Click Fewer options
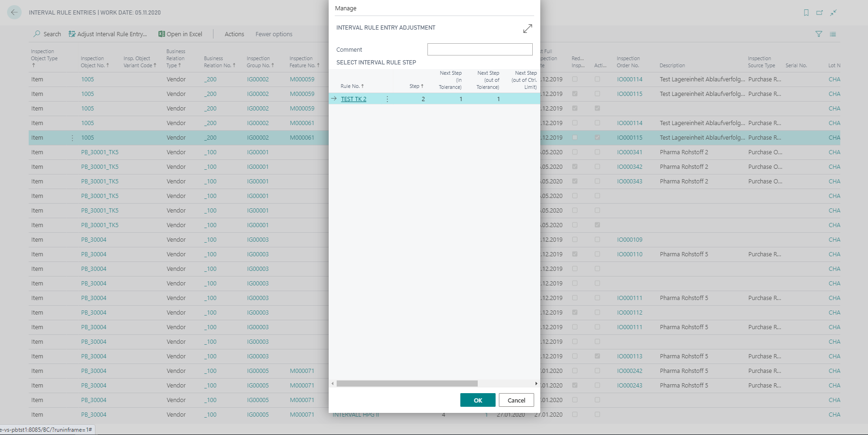868x435 pixels. [x=274, y=34]
